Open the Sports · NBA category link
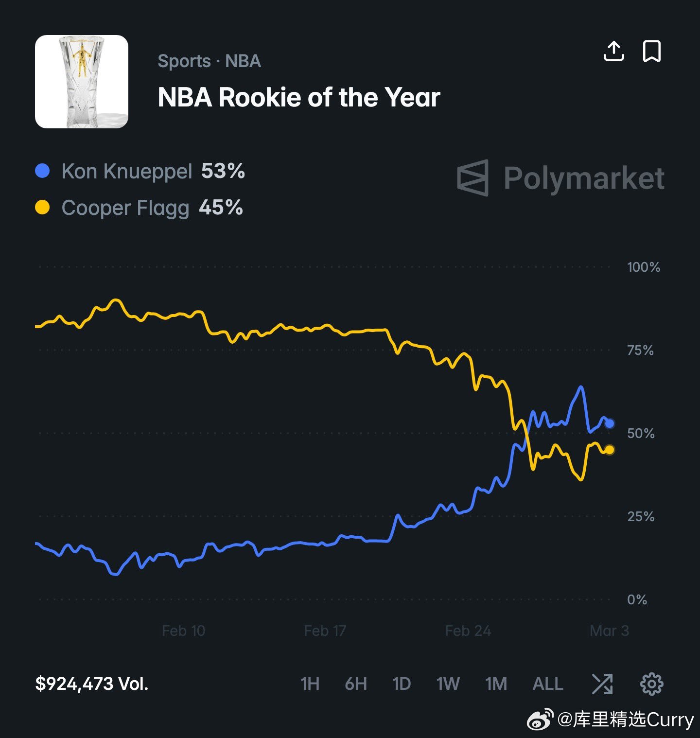The height and width of the screenshot is (738, 700). (x=209, y=61)
